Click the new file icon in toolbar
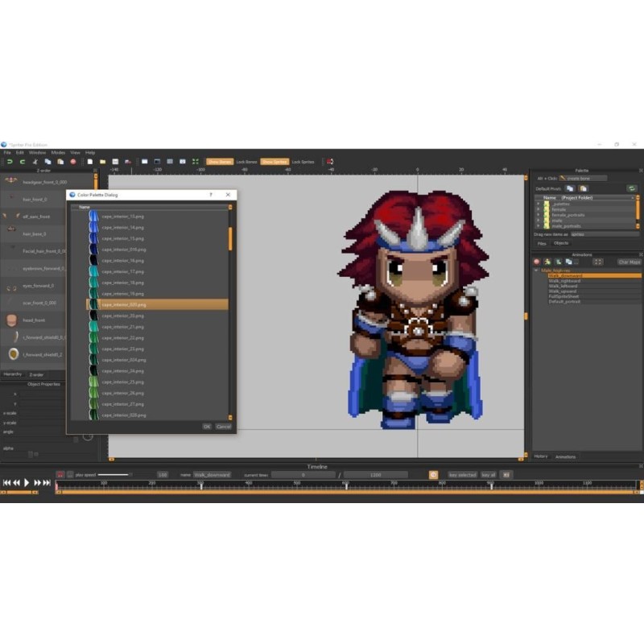Screen dimensions: 644x644 pyautogui.click(x=89, y=162)
